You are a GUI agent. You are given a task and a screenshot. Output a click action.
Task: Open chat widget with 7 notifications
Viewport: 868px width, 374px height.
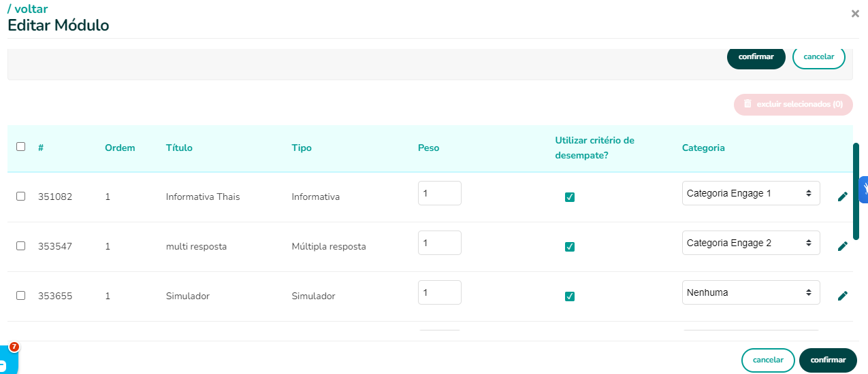coord(7,359)
